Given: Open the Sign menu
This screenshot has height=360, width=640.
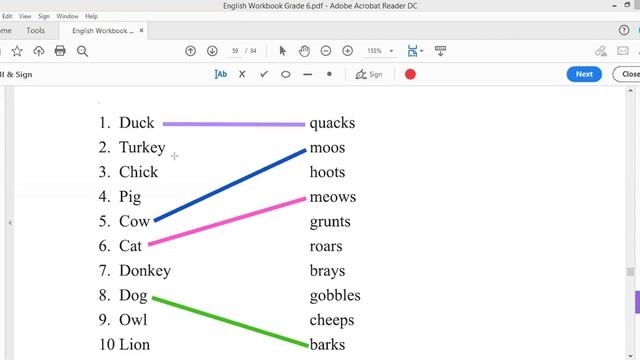Looking at the screenshot, I should 44,16.
